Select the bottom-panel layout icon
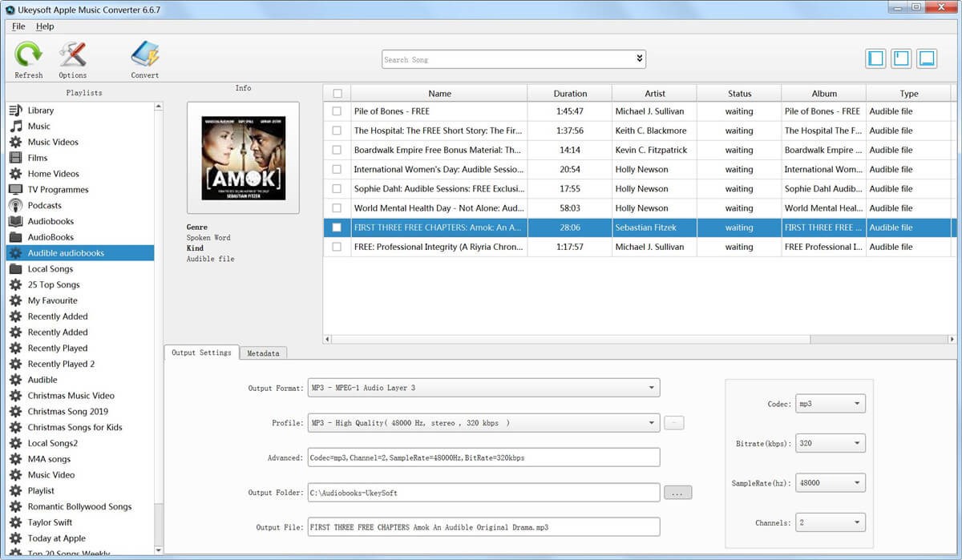Screen dimensions: 962x560 [927, 58]
